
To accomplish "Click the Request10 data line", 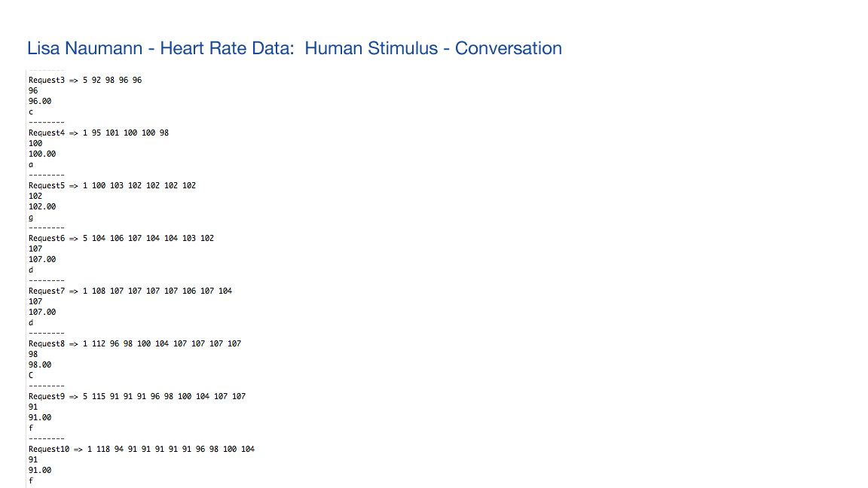I will [142, 449].
